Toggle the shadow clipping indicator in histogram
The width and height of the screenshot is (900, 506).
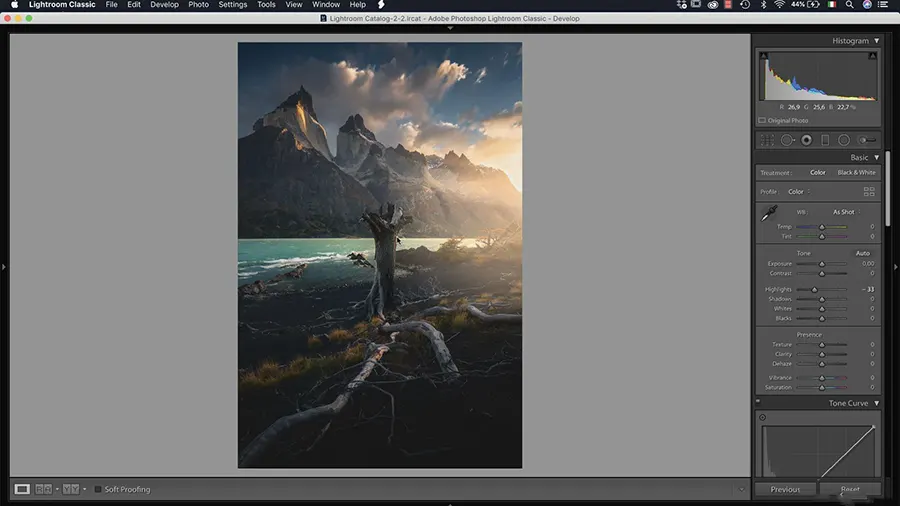764,57
